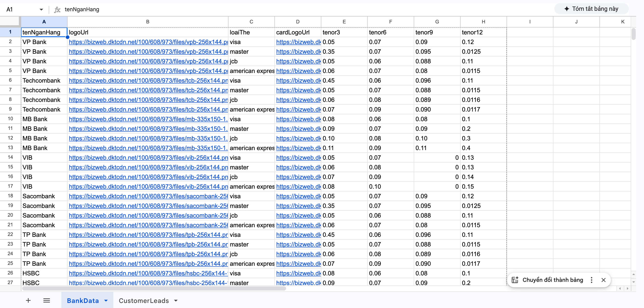Click the tenor9 header cell
Viewport: 644px width, 308px height.
click(437, 32)
